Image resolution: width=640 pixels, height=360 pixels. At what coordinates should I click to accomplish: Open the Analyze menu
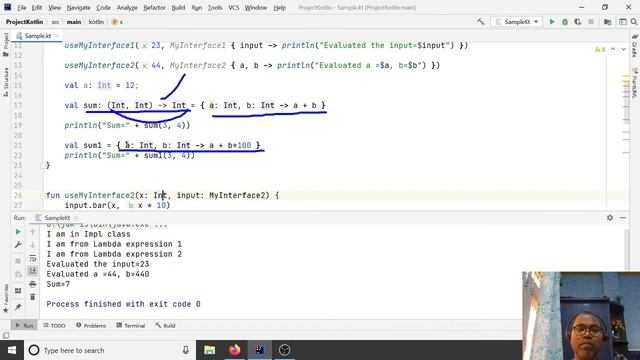tap(127, 7)
